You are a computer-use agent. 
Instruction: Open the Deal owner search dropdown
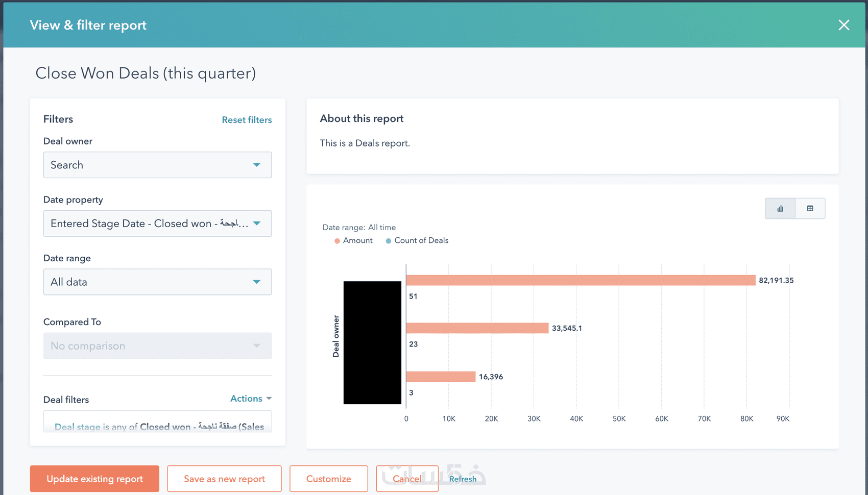point(157,165)
